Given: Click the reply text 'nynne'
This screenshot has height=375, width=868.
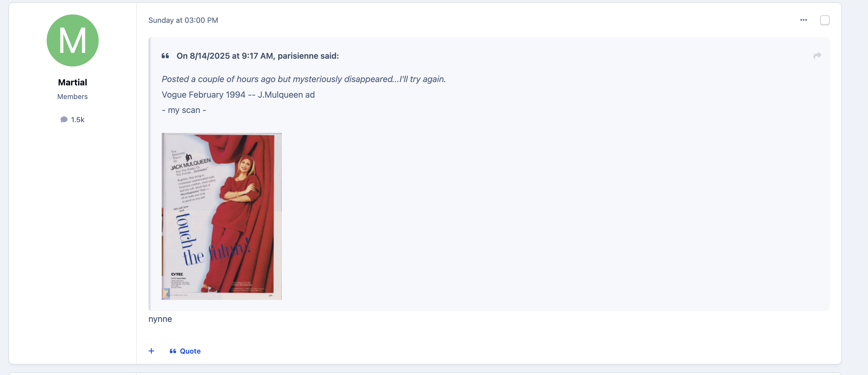Looking at the screenshot, I should pos(160,319).
